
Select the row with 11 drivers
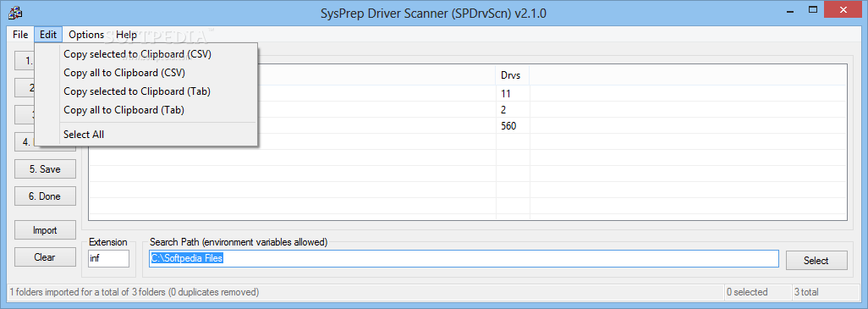tap(468, 94)
